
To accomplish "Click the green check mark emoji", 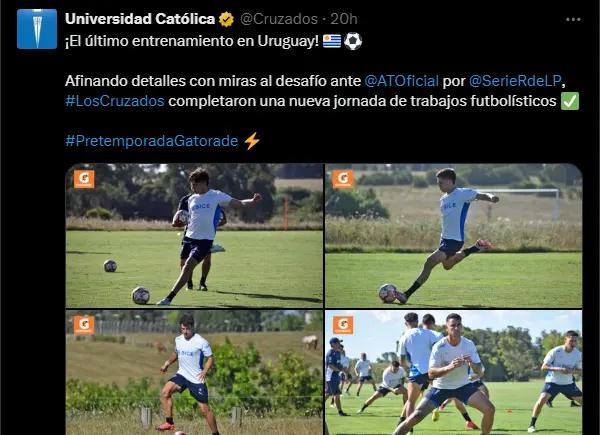I will tap(570, 101).
